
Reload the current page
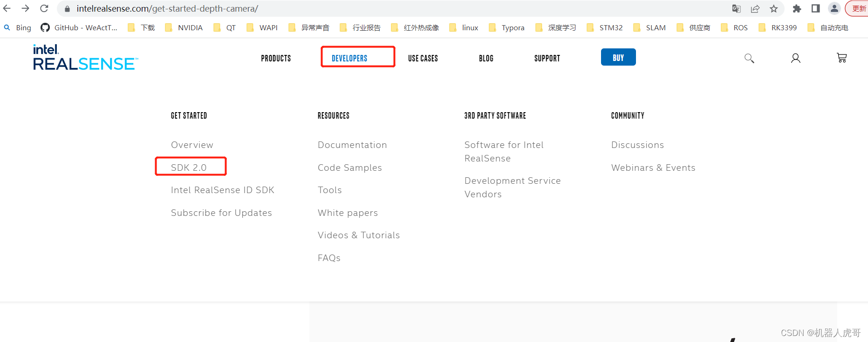click(44, 8)
